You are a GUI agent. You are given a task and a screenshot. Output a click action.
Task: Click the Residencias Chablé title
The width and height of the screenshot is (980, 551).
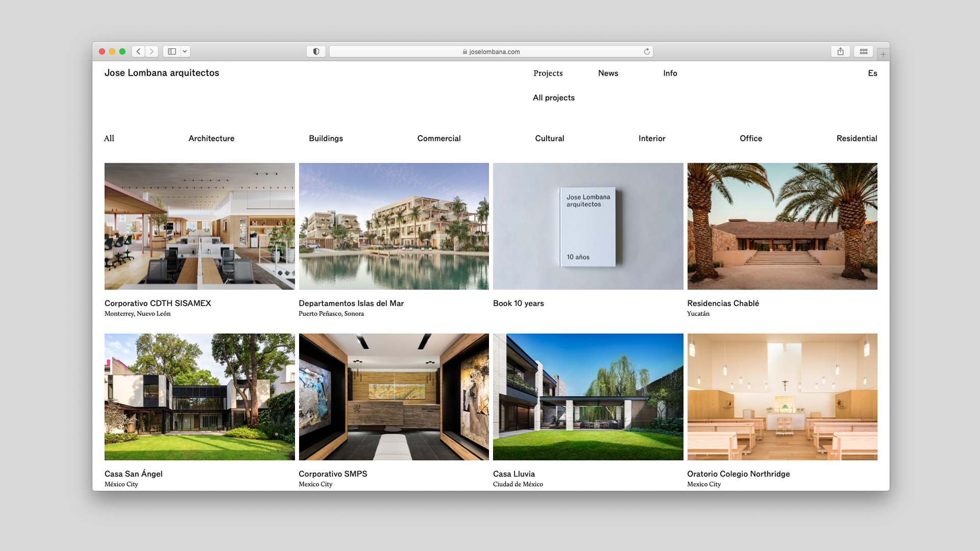(x=723, y=304)
